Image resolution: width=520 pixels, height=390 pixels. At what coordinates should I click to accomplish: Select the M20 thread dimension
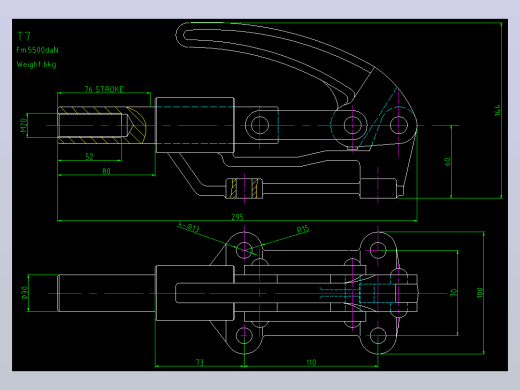coord(23,125)
